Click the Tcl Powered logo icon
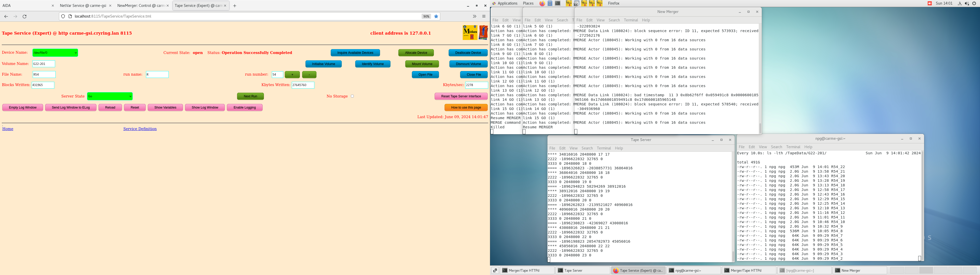The image size is (980, 275). [483, 33]
